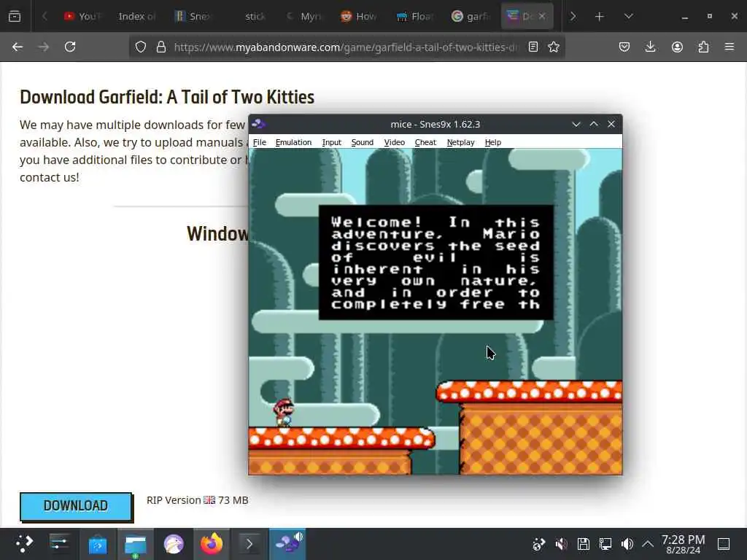
Task: Show desktop with the corner button
Action: [724, 544]
